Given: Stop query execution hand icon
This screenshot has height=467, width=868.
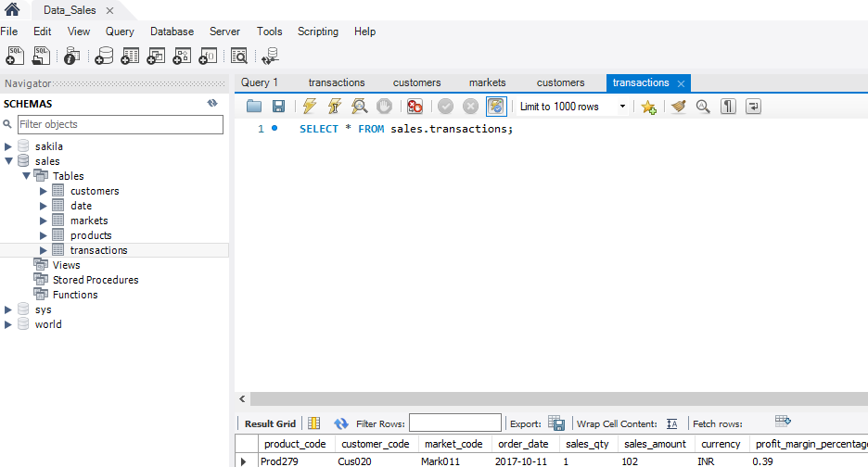Looking at the screenshot, I should [x=384, y=107].
